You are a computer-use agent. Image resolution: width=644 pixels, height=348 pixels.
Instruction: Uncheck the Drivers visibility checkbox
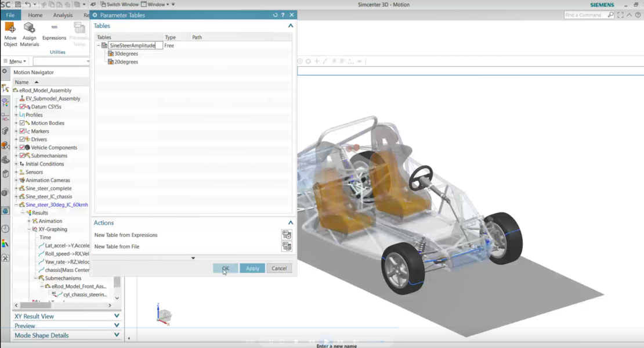tap(21, 139)
